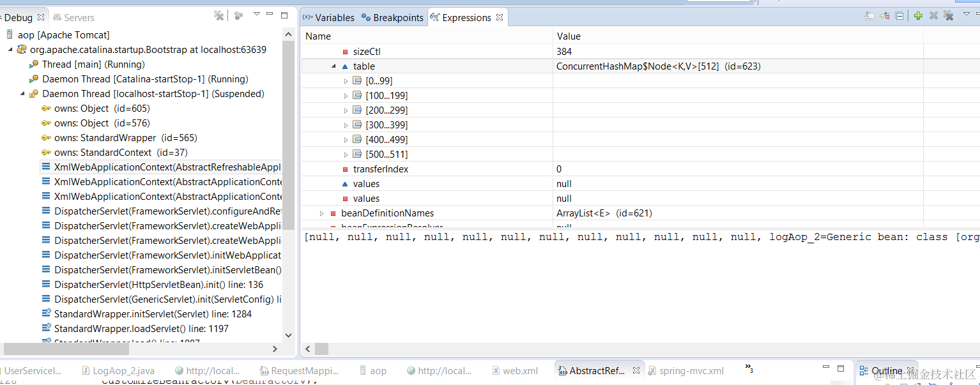Close the Debug view tab

click(x=41, y=17)
